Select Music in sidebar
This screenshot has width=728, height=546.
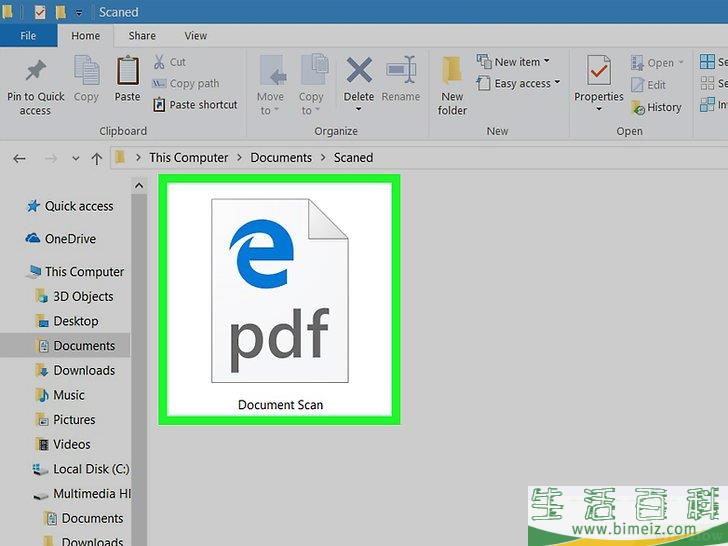[x=60, y=395]
